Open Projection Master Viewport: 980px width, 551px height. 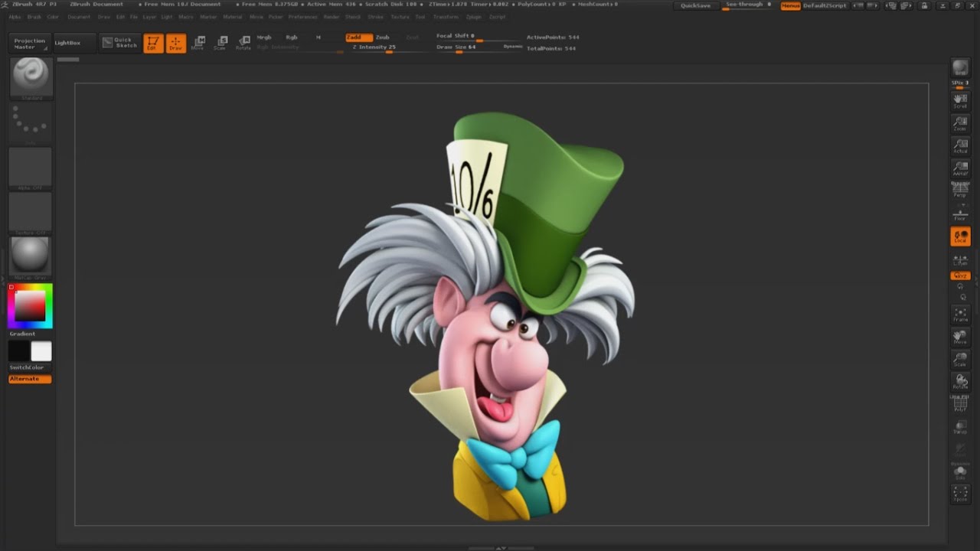coord(30,44)
